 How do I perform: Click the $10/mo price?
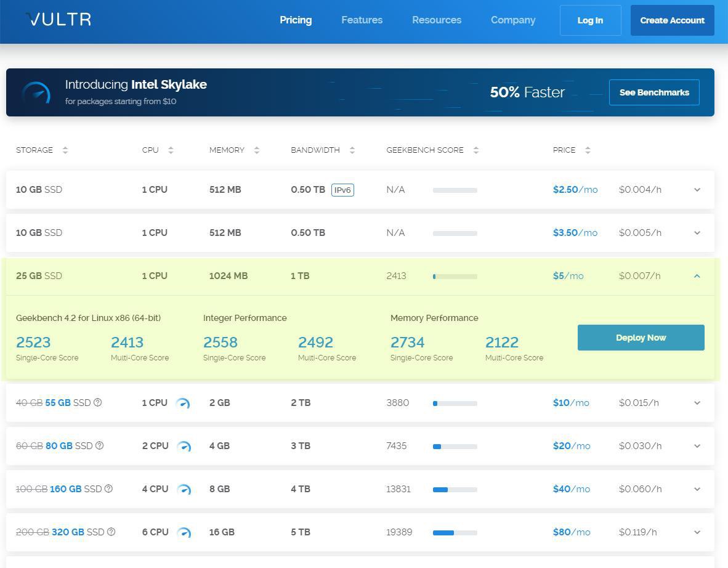(x=571, y=403)
